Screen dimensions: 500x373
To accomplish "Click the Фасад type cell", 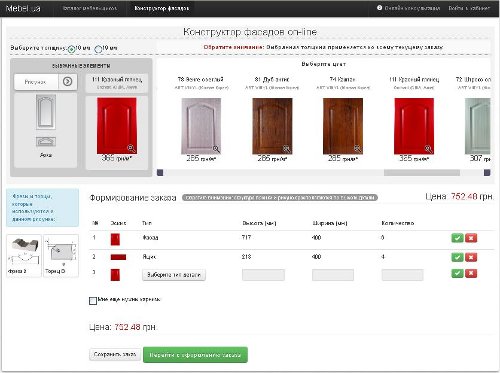I will (x=150, y=238).
